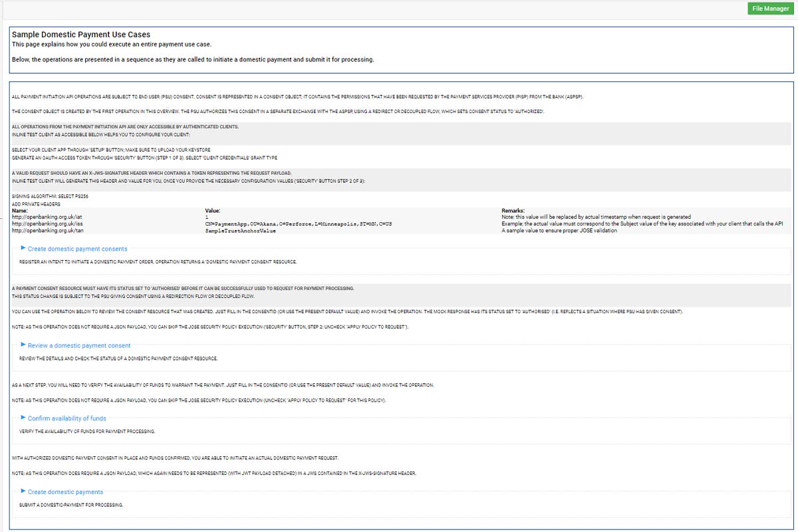Select the http://openbanking.org.uk/tan header name
This screenshot has width=798, height=532.
pos(47,230)
